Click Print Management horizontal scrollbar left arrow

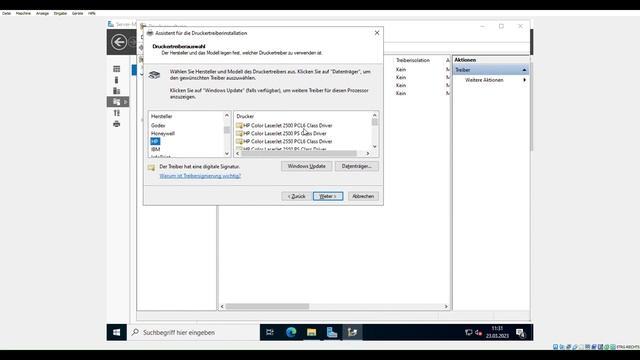[222, 306]
